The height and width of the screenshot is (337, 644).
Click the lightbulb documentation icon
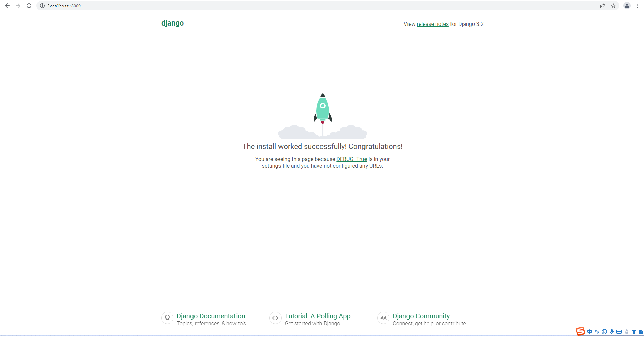[167, 318]
